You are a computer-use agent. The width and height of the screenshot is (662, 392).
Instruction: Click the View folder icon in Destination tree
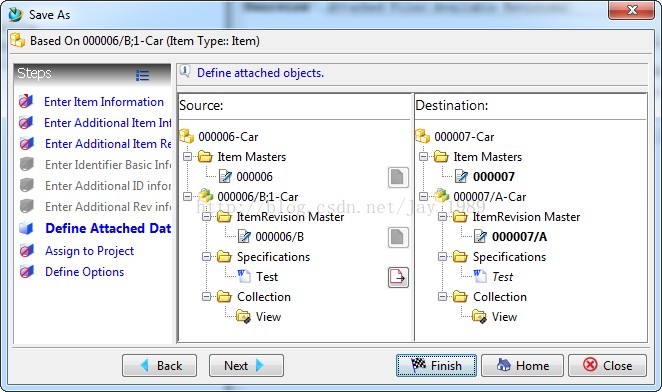click(x=480, y=316)
